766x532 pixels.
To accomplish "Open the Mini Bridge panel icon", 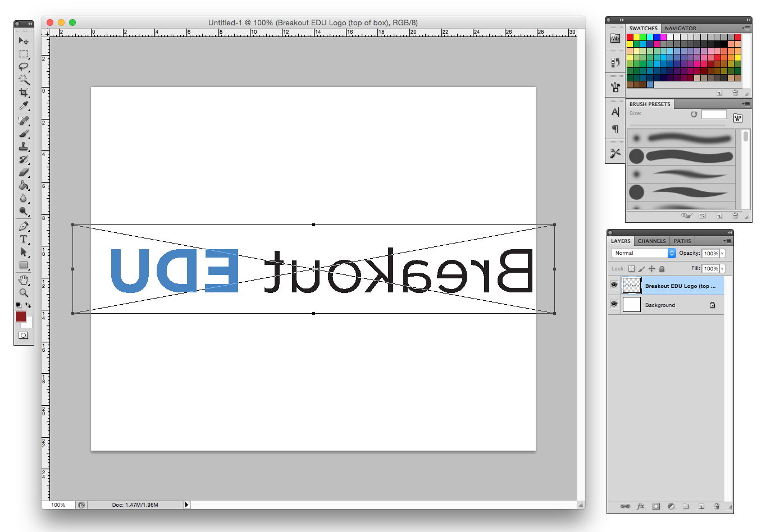I will coord(615,38).
